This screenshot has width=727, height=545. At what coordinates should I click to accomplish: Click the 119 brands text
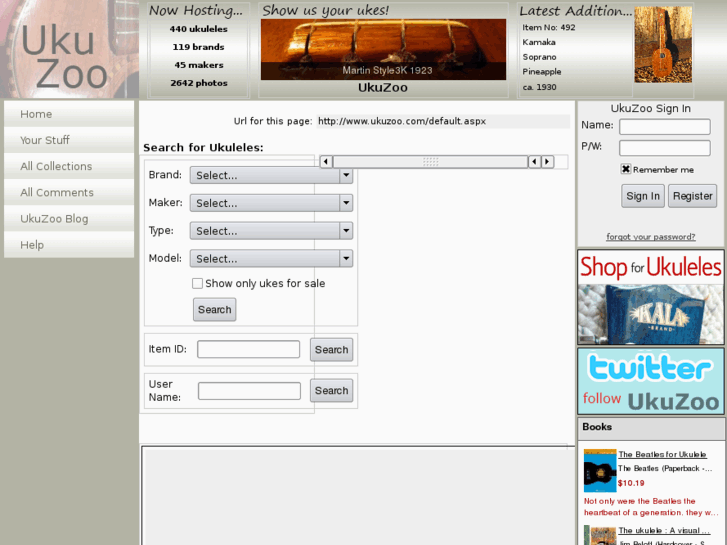pyautogui.click(x=198, y=47)
